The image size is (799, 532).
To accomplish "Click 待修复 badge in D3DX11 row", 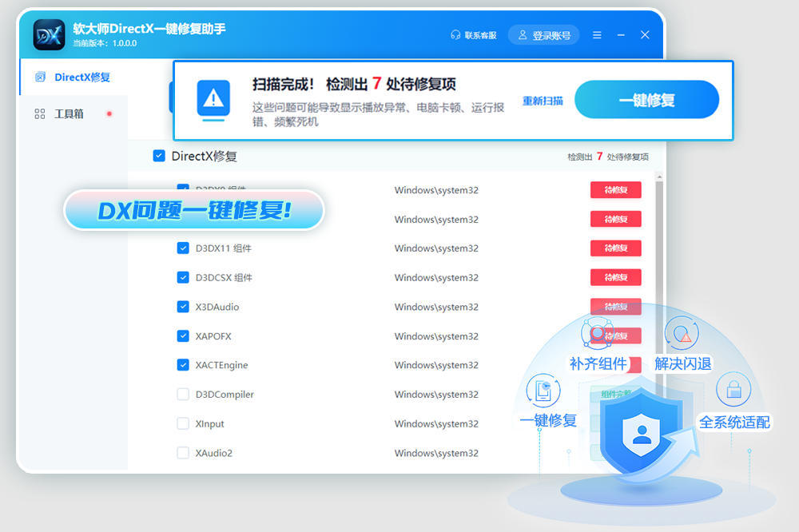I will coord(615,248).
